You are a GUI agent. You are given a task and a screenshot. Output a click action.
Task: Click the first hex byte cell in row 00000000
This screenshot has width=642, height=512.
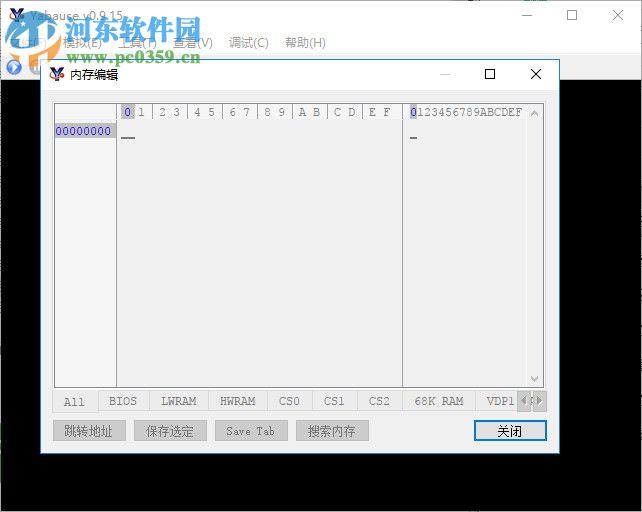pyautogui.click(x=128, y=133)
